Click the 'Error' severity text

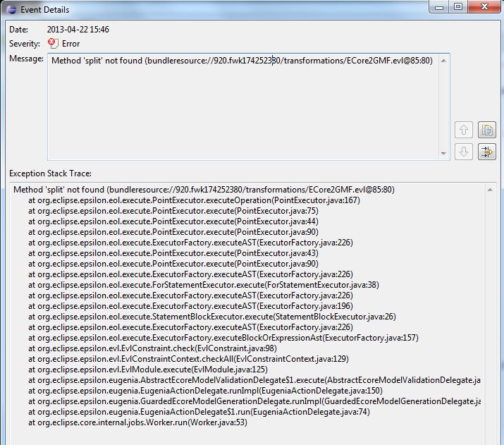tap(70, 44)
